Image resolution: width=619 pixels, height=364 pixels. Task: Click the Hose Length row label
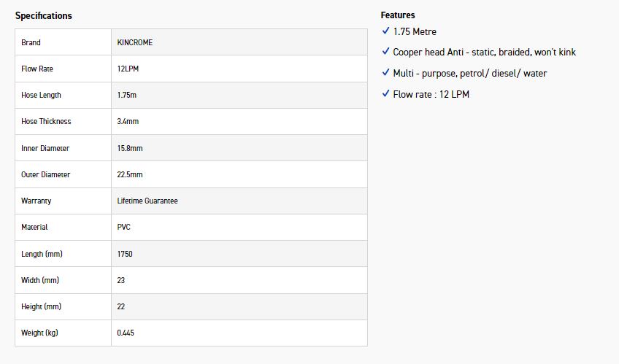[x=41, y=95]
